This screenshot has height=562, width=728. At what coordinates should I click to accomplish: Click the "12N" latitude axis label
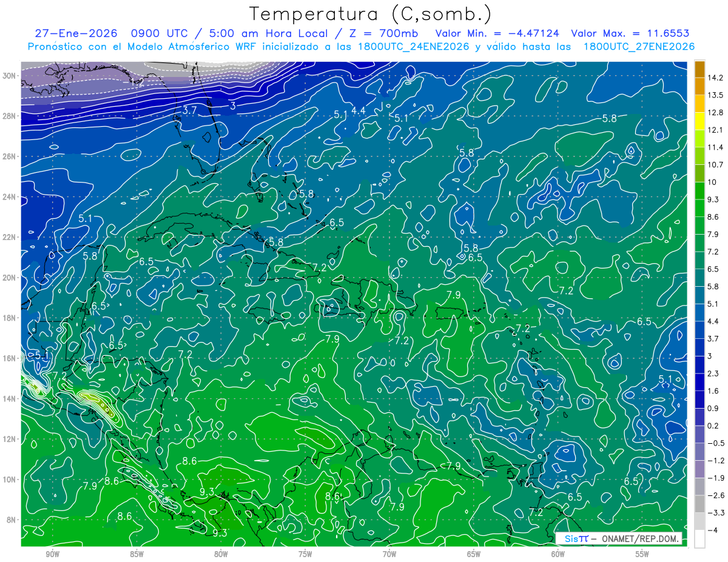[10, 439]
